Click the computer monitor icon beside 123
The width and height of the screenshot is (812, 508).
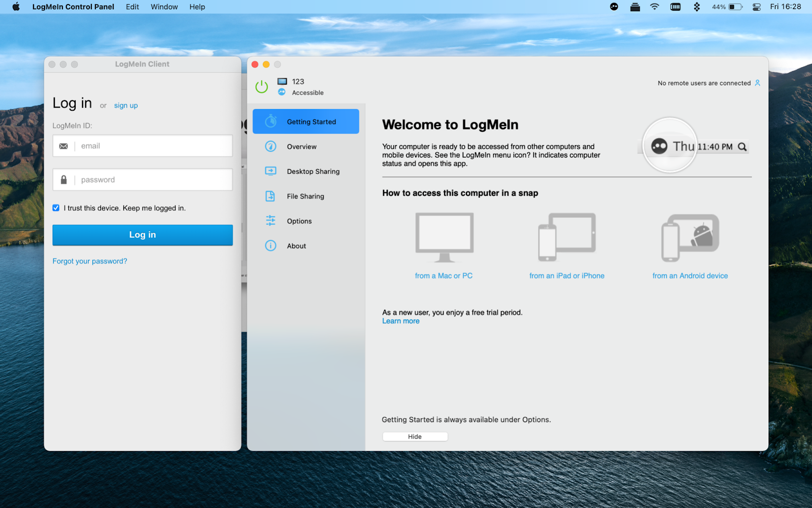pyautogui.click(x=282, y=81)
